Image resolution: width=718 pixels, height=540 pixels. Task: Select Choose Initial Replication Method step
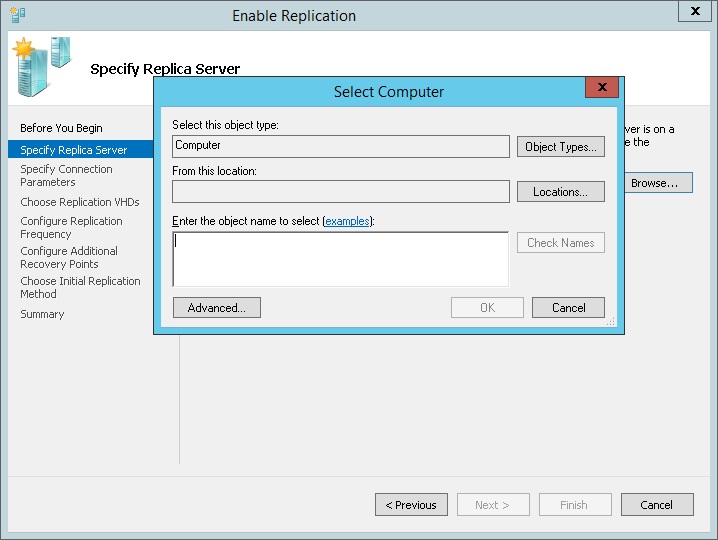coord(80,287)
